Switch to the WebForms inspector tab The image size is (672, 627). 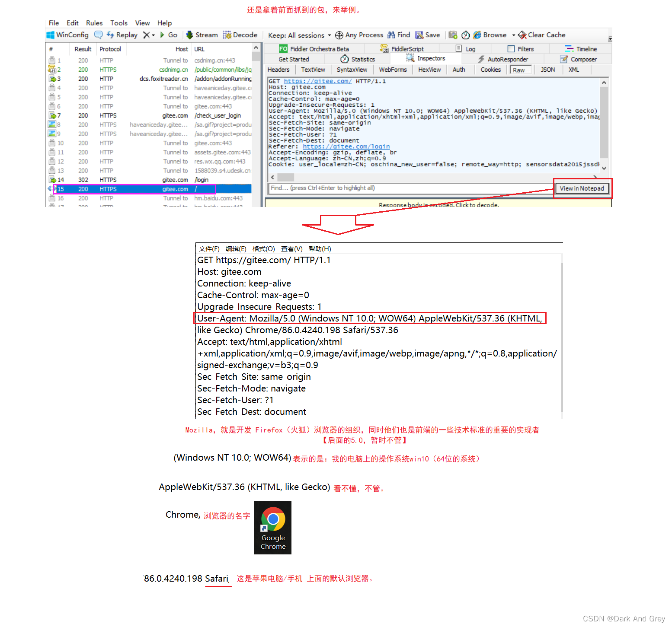pyautogui.click(x=393, y=70)
